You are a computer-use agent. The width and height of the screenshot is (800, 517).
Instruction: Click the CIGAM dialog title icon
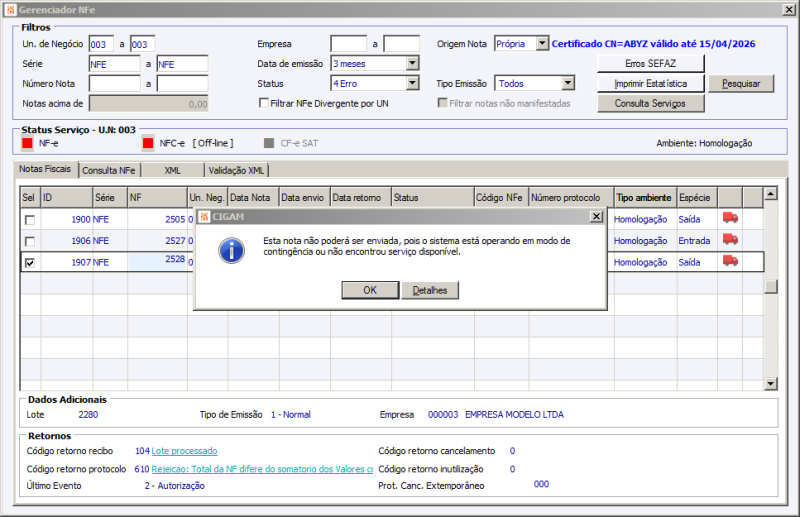click(x=204, y=216)
